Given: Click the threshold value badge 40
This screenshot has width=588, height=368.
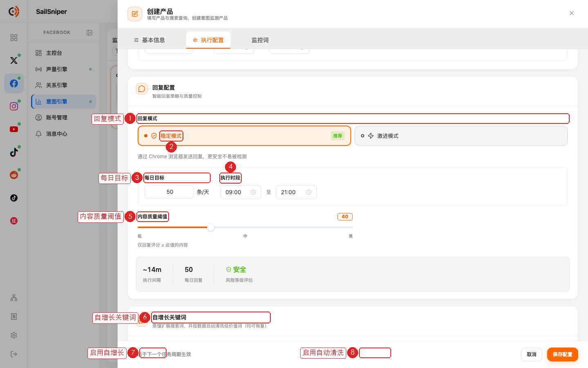Looking at the screenshot, I should pyautogui.click(x=345, y=217).
